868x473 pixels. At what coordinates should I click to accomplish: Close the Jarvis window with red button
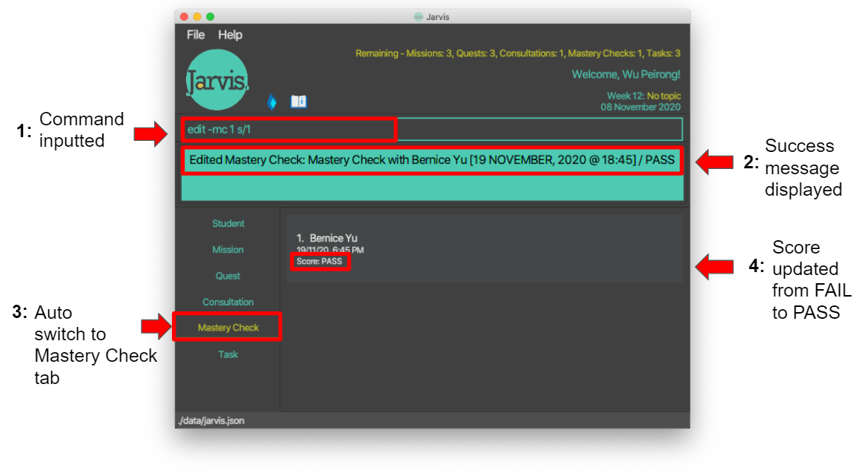(x=185, y=16)
